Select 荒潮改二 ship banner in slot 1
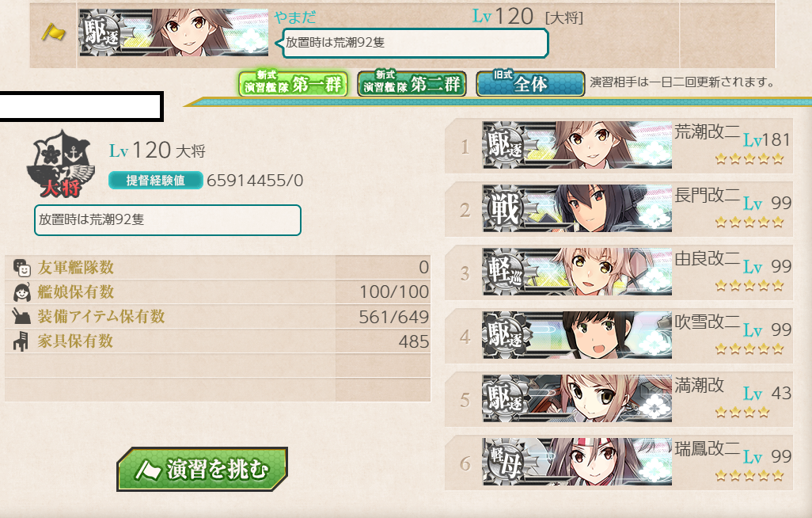 578,145
